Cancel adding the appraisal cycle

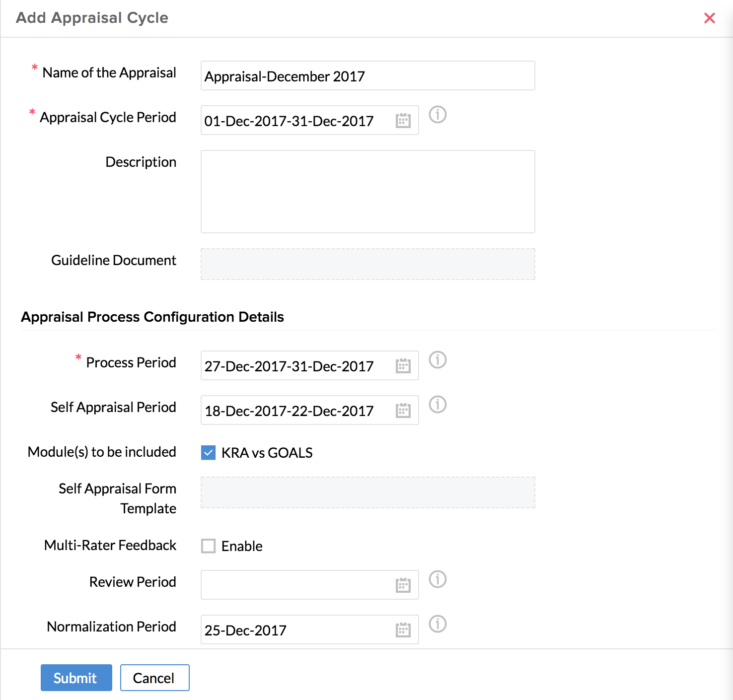point(154,678)
